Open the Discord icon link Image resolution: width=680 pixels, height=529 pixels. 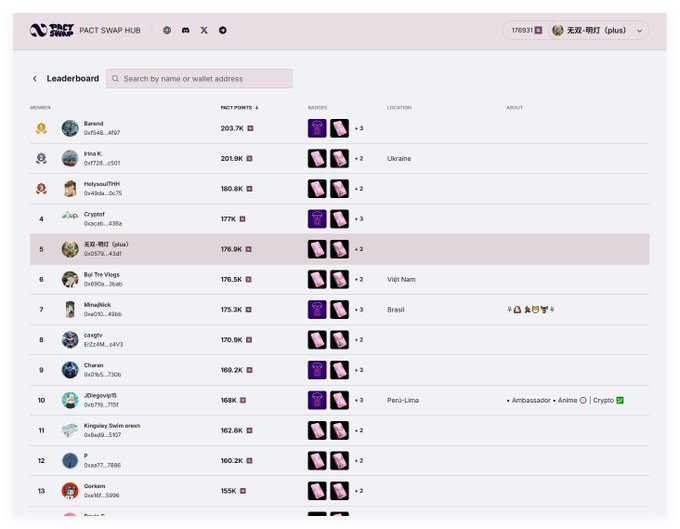point(186,30)
